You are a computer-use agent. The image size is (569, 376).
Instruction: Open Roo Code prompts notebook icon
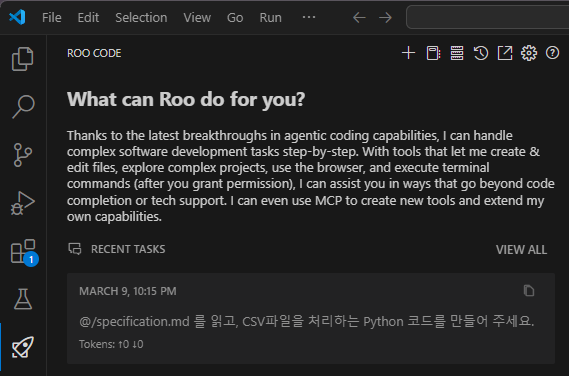click(x=433, y=53)
